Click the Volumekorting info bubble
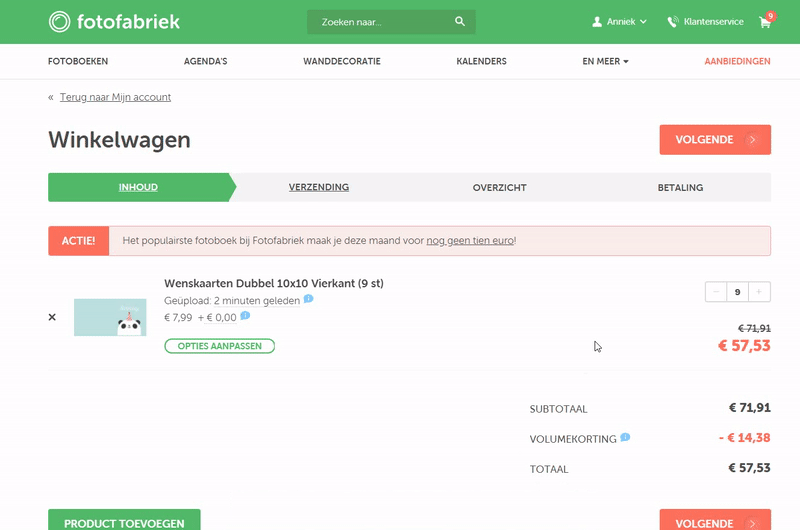This screenshot has width=800, height=530. click(625, 437)
